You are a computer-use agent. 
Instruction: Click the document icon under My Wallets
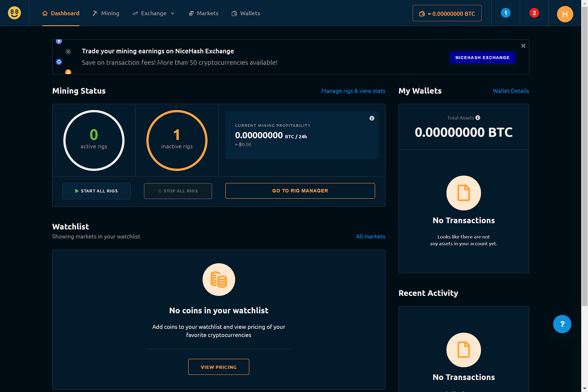click(464, 193)
